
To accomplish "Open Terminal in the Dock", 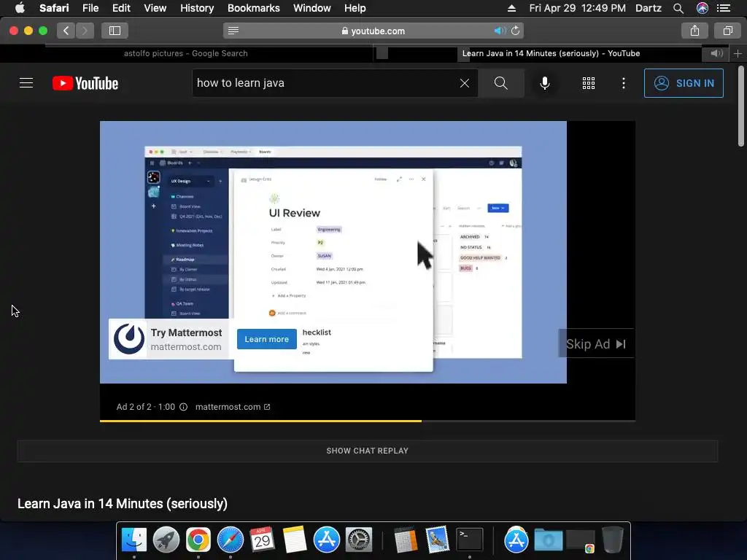I will pyautogui.click(x=470, y=540).
